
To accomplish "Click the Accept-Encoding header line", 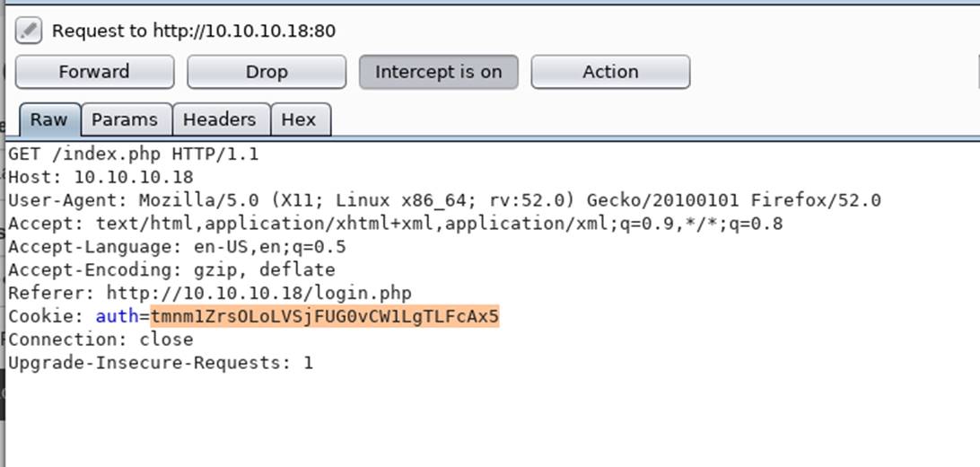I will 171,270.
